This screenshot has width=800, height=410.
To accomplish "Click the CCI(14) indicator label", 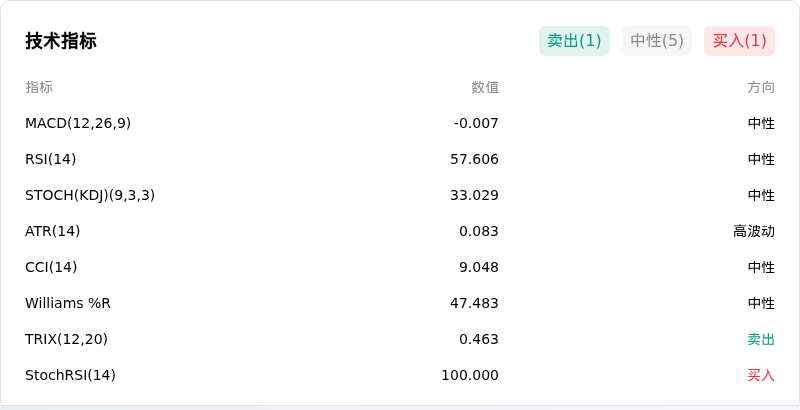I will [51, 267].
